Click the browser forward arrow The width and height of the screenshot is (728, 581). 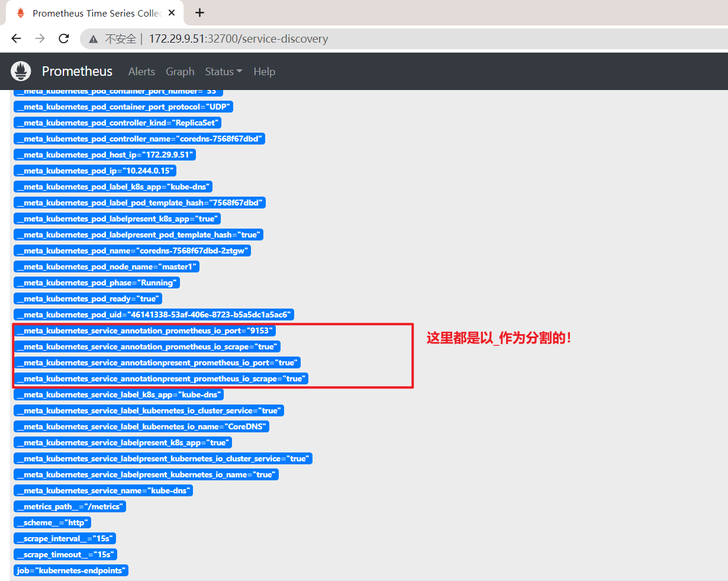click(x=40, y=38)
